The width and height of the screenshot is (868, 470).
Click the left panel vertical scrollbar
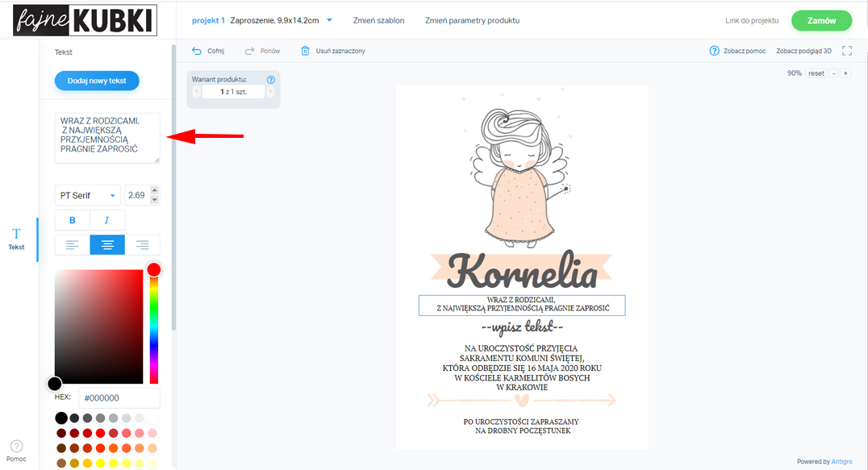[x=173, y=188]
